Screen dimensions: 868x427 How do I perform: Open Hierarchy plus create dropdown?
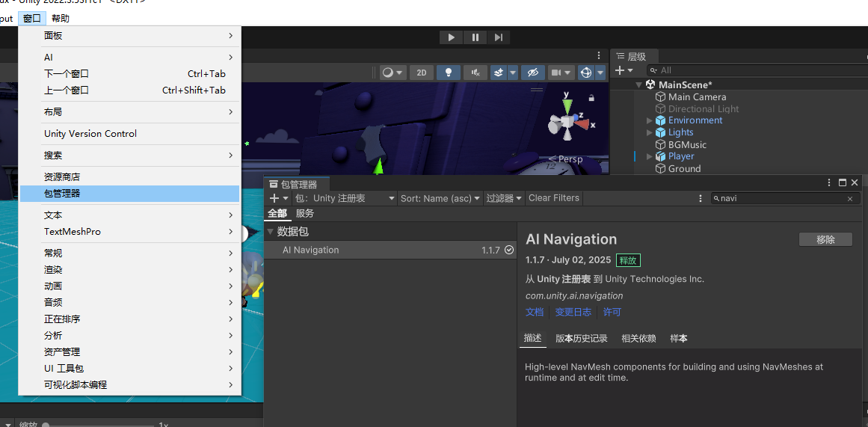tap(624, 70)
